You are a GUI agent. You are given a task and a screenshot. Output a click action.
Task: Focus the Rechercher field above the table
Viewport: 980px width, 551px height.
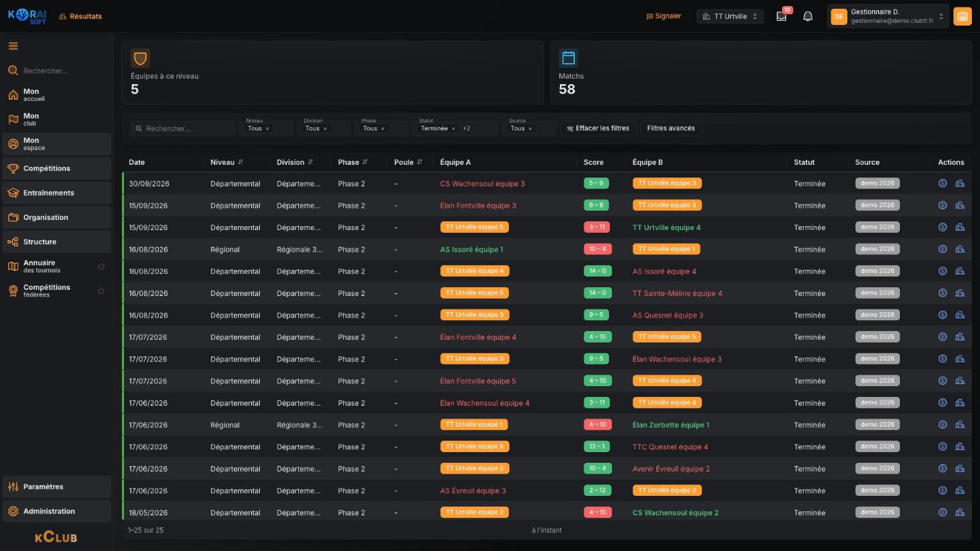pos(182,128)
